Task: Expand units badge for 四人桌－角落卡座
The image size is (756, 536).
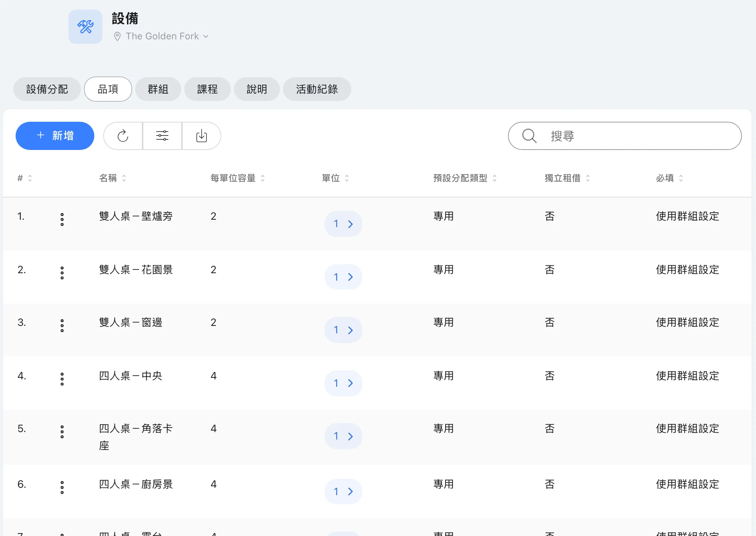Action: [343, 436]
